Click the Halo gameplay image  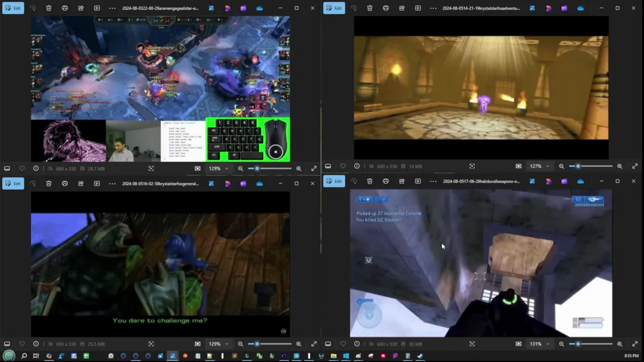click(481, 263)
